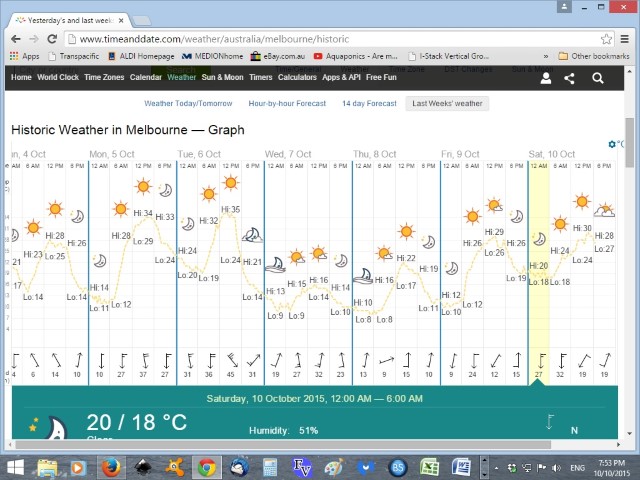640x480 pixels.
Task: Open the ALDI Homepage bookmark
Action: 141,56
